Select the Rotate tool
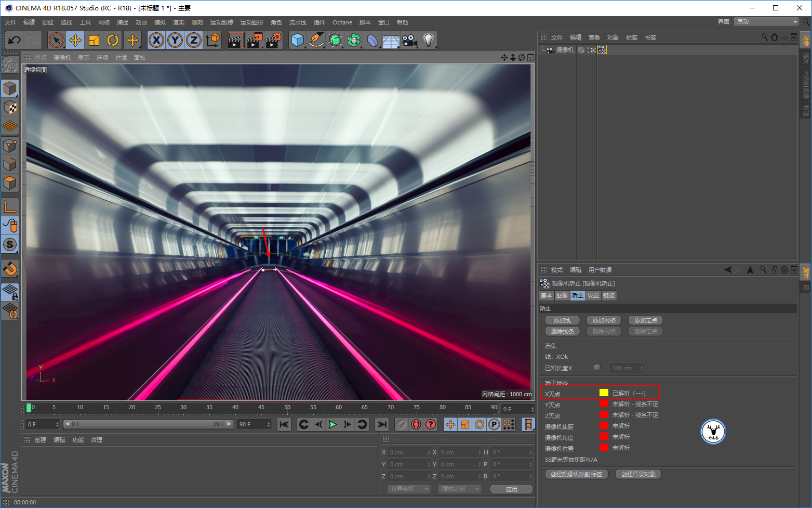Viewport: 812px width, 508px height. point(113,40)
